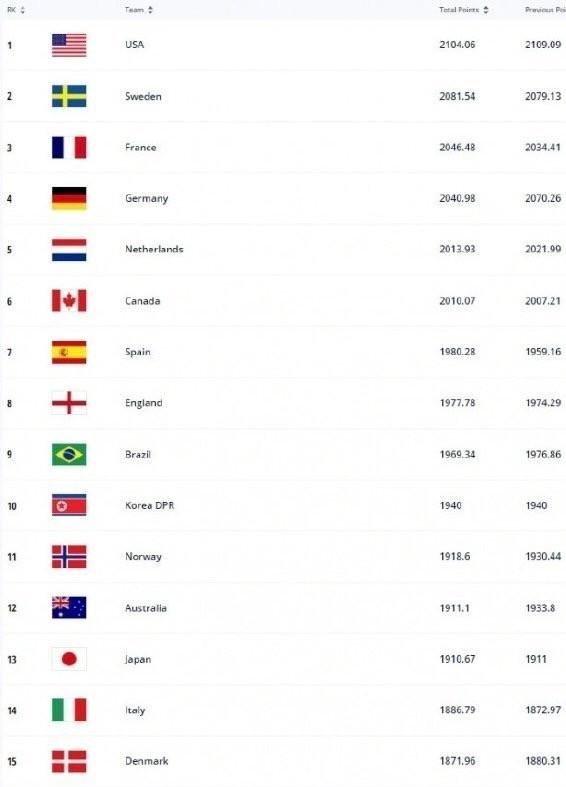Open the Italy team name
This screenshot has height=787, width=566.
coord(135,710)
